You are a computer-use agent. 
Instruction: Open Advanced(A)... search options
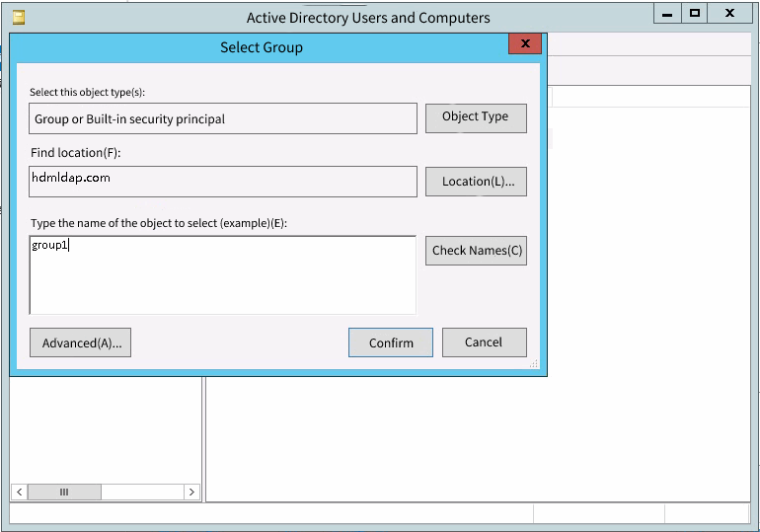pos(81,342)
